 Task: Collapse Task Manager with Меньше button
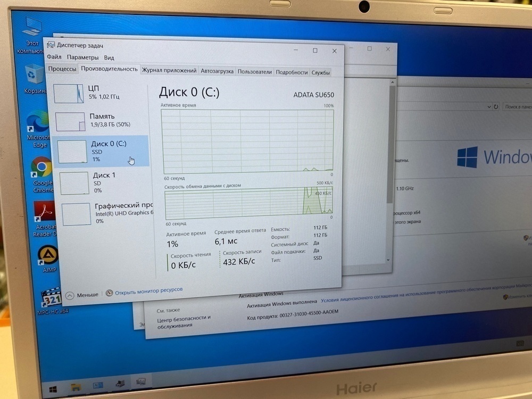point(82,294)
